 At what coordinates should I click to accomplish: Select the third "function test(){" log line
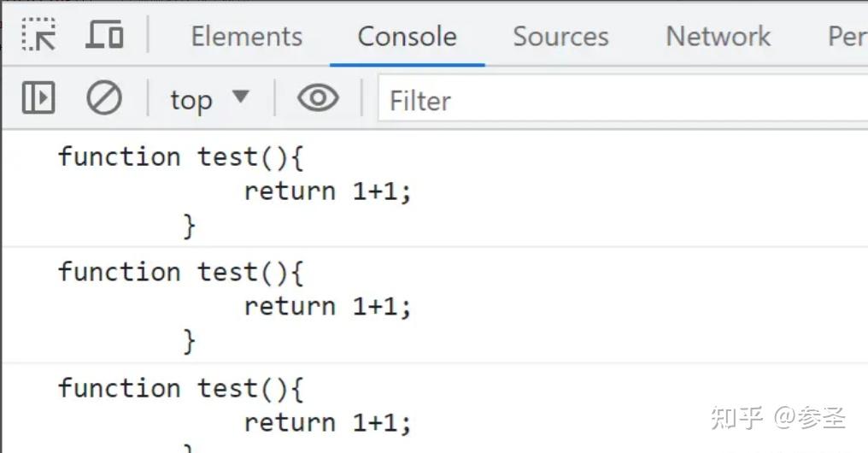click(180, 389)
